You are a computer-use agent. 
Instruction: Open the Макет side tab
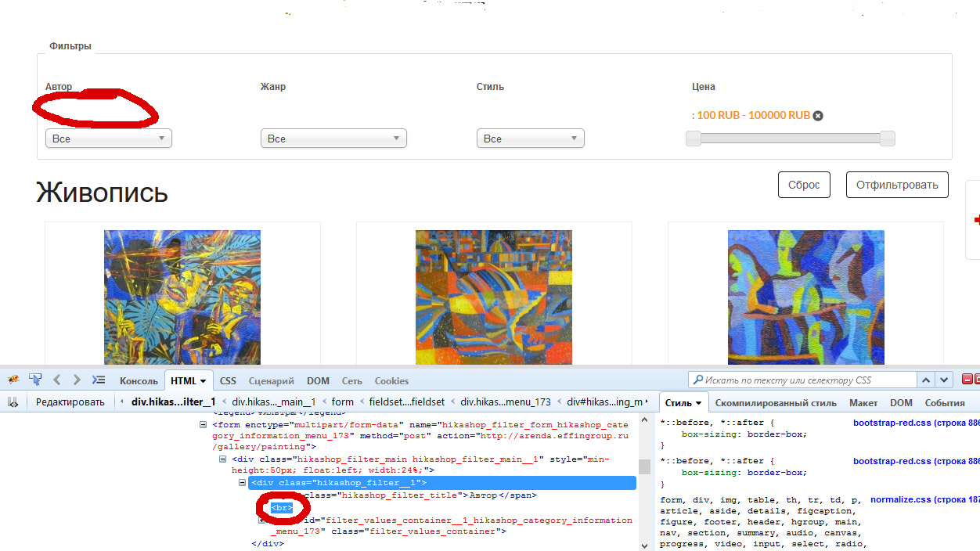863,403
